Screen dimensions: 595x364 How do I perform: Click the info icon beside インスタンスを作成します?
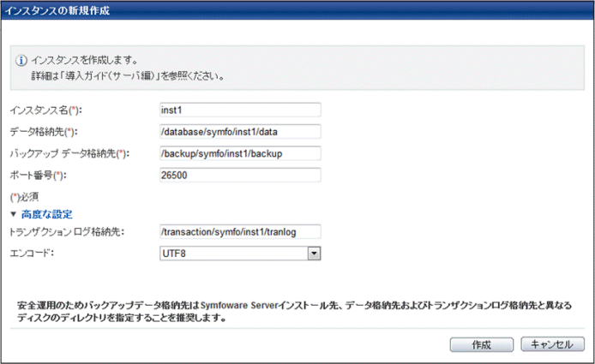click(21, 61)
